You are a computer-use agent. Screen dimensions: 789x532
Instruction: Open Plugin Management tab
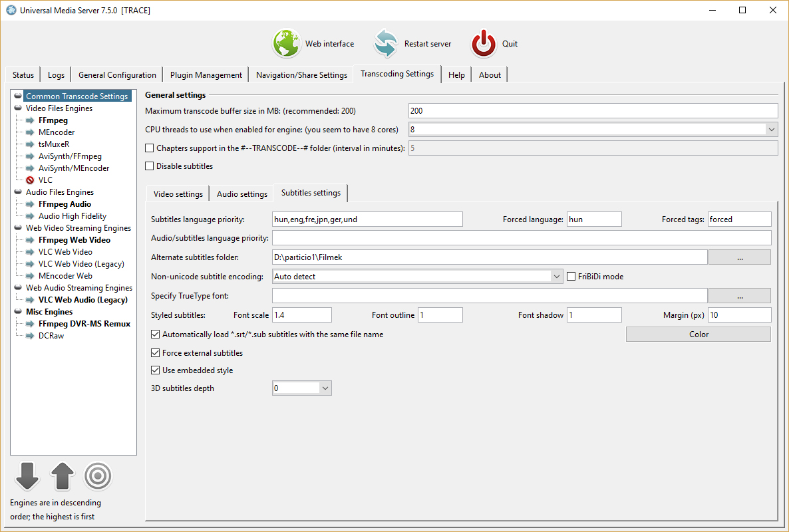click(x=206, y=75)
